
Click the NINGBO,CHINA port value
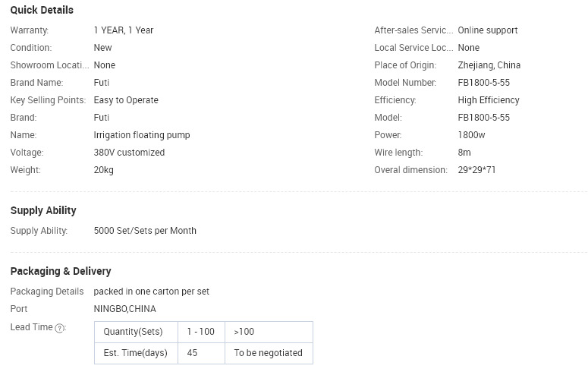[x=125, y=309]
